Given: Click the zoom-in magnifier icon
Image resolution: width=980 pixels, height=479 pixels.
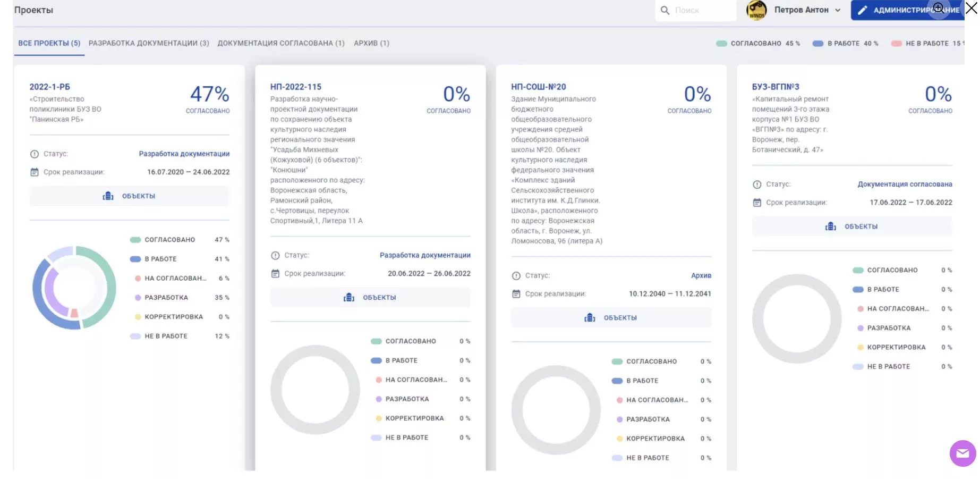Looking at the screenshot, I should coord(939,8).
